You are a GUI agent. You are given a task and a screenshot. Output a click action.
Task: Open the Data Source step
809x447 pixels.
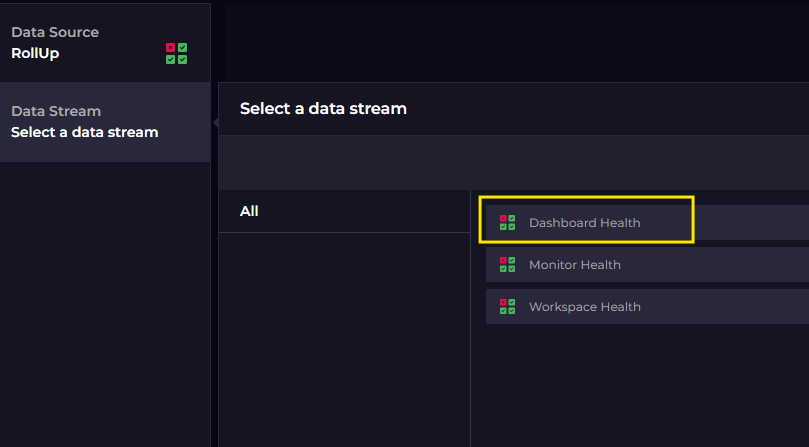coord(100,43)
